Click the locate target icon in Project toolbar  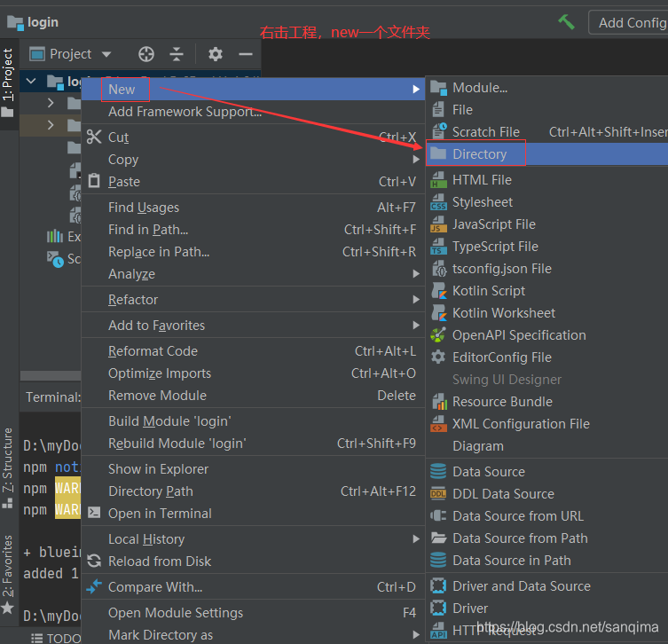[x=146, y=54]
